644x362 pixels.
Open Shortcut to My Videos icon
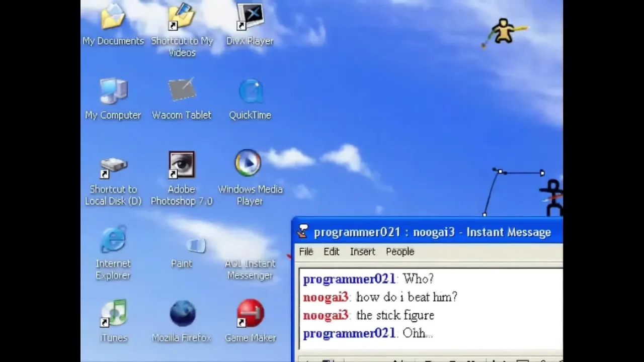tap(182, 17)
